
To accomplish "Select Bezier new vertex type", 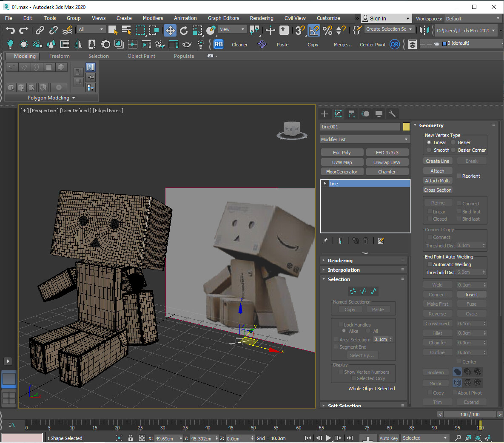I will [453, 142].
